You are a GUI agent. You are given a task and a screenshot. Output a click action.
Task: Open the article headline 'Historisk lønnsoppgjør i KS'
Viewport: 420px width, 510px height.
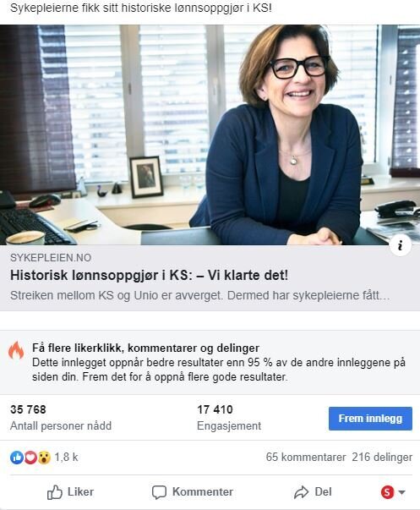pyautogui.click(x=149, y=275)
